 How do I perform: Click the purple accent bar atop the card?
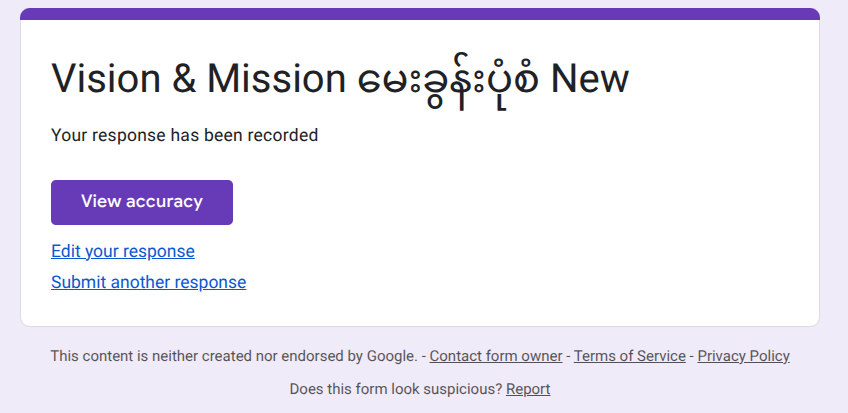[420, 13]
